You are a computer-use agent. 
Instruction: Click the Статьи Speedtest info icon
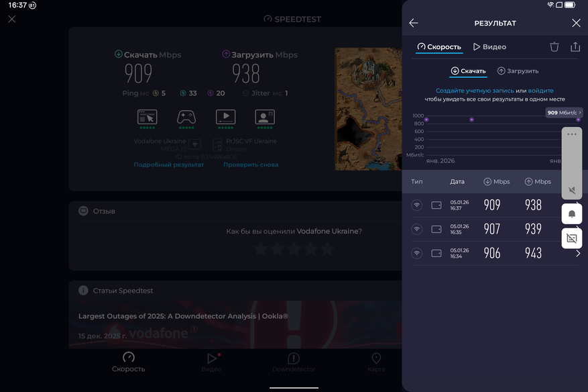tap(83, 290)
